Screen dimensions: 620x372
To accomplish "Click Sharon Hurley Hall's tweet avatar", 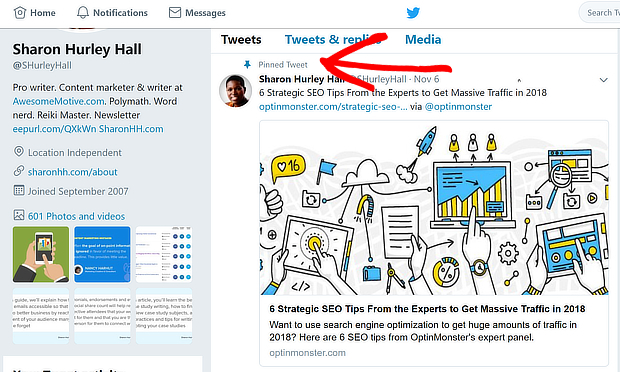I will coord(236,91).
